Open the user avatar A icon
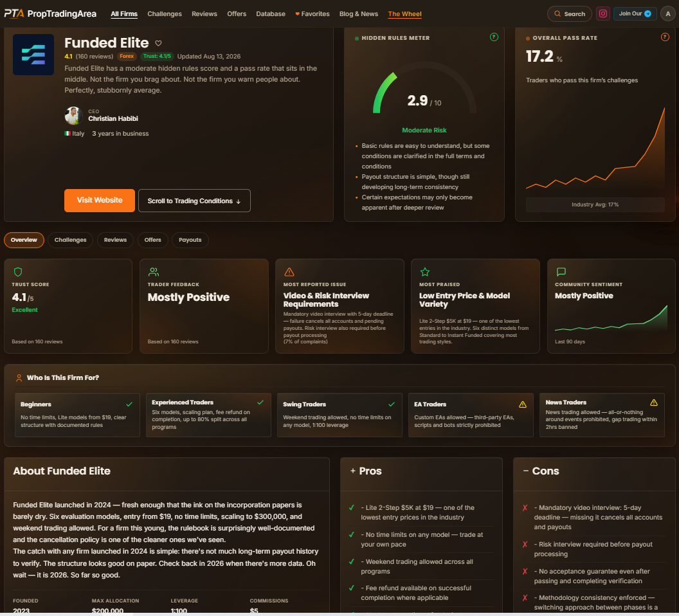This screenshot has height=616, width=679. point(667,14)
